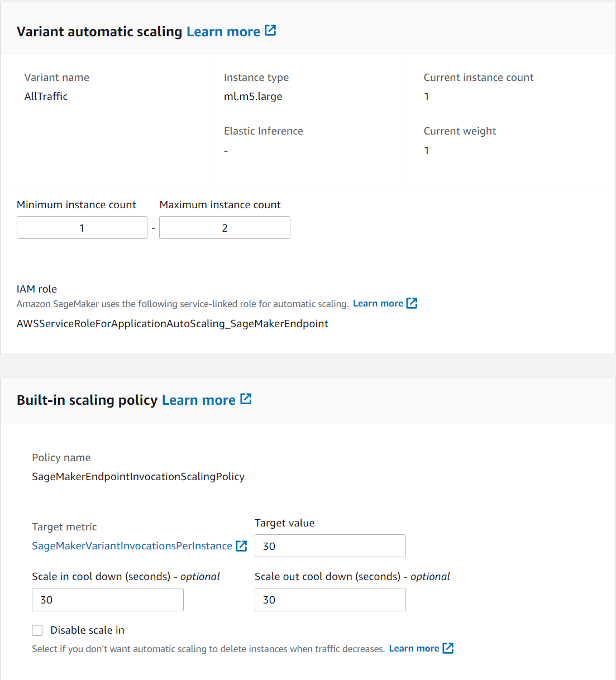
Task: Click the Minimum instance count input field
Action: coord(82,227)
